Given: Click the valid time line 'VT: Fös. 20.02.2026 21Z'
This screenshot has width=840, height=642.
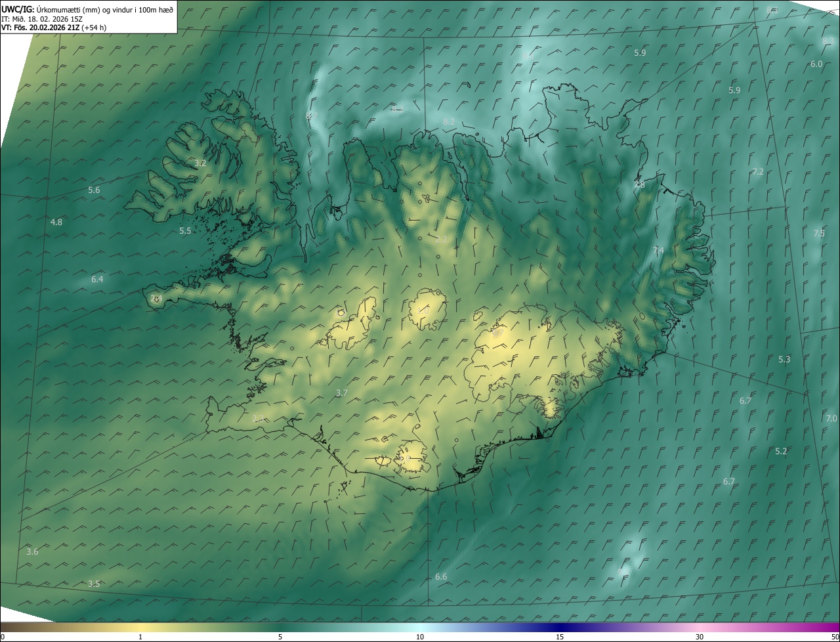Looking at the screenshot, I should [x=40, y=28].
